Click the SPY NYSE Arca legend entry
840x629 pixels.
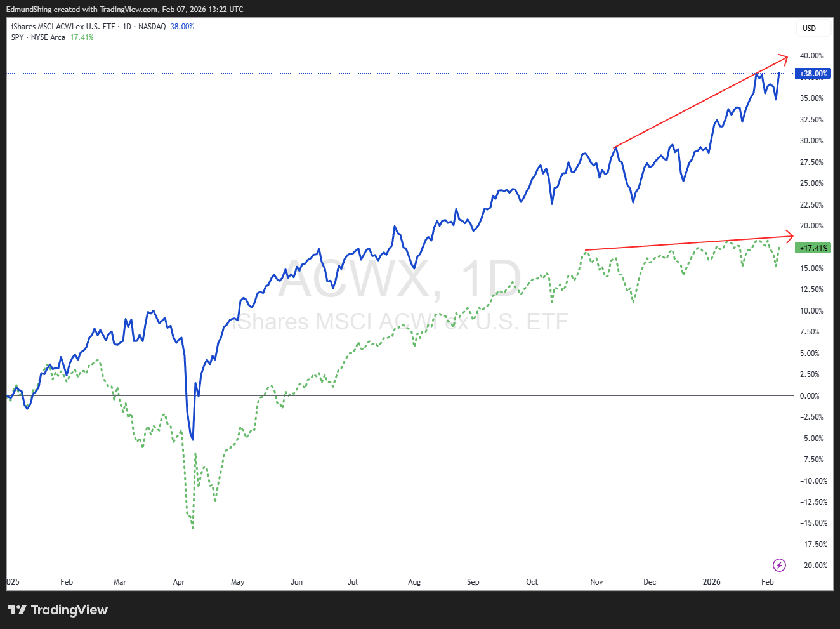click(x=38, y=37)
